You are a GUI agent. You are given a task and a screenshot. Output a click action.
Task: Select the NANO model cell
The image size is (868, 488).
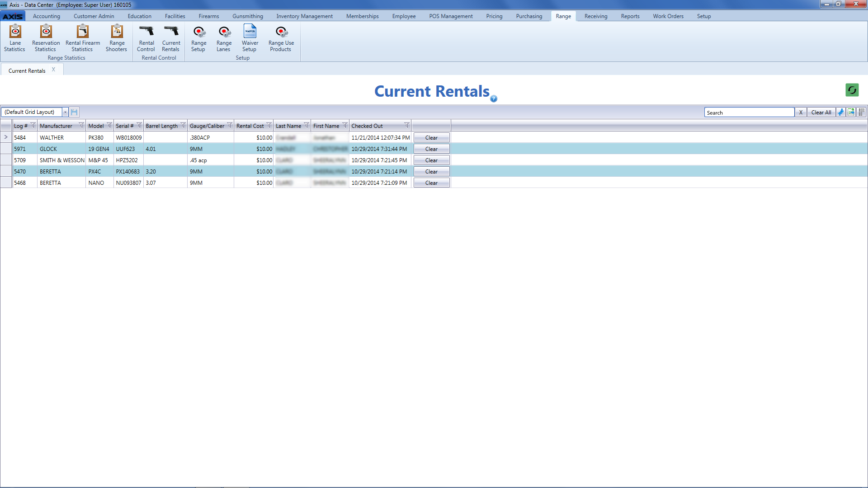point(99,183)
